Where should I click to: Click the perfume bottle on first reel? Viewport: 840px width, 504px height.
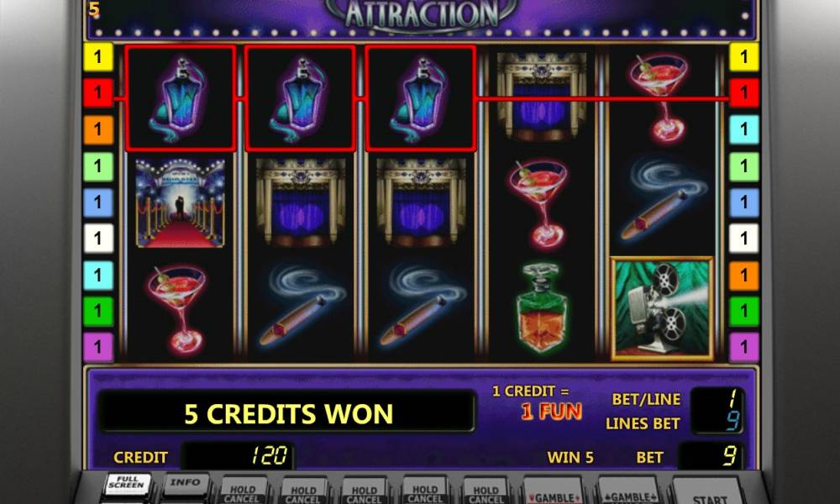(180, 99)
